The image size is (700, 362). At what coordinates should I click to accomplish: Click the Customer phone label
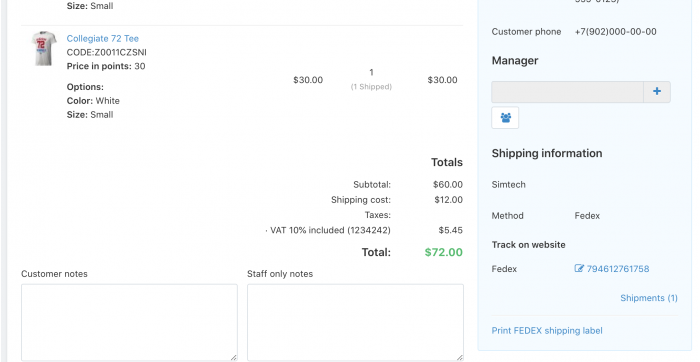pyautogui.click(x=526, y=32)
